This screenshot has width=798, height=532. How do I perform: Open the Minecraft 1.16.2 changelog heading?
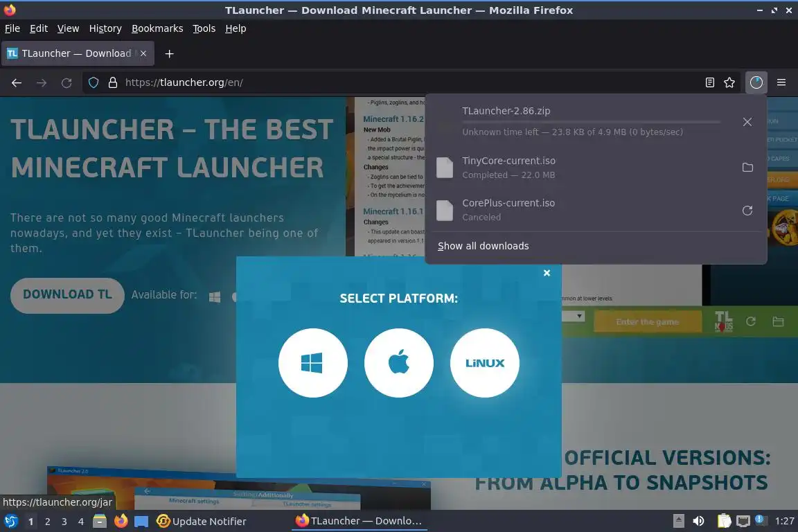click(393, 118)
